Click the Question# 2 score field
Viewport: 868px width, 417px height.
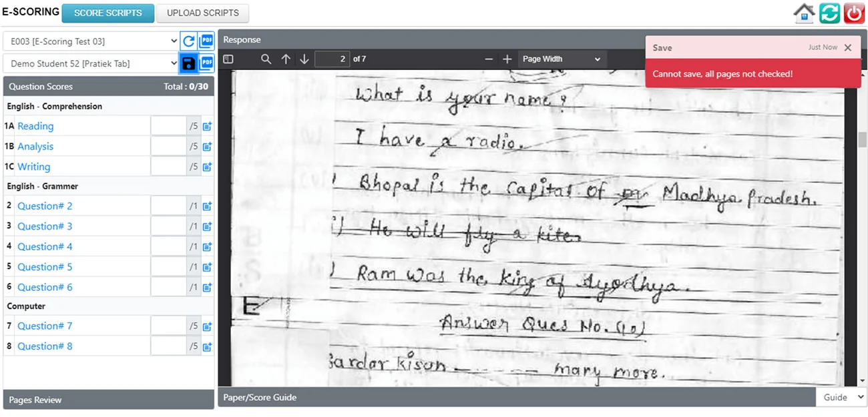(168, 206)
